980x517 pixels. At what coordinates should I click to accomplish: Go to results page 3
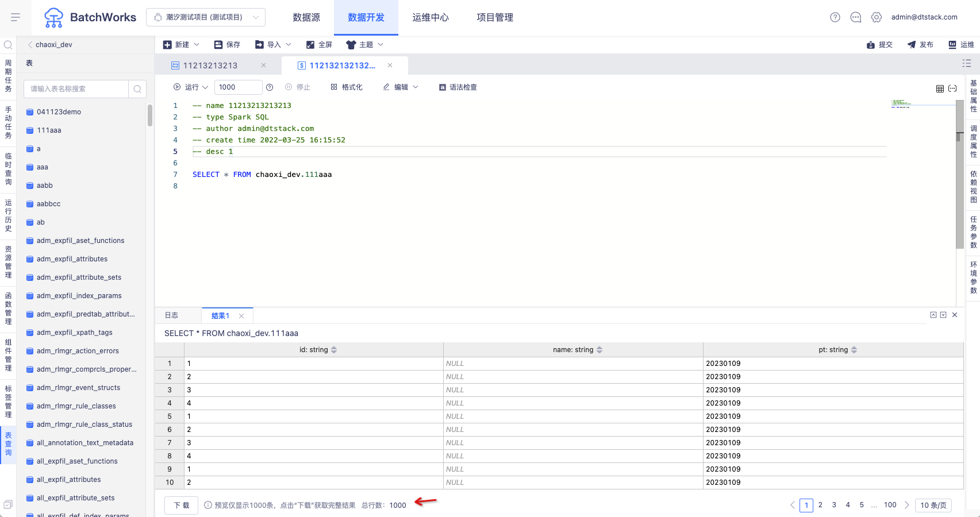point(834,505)
